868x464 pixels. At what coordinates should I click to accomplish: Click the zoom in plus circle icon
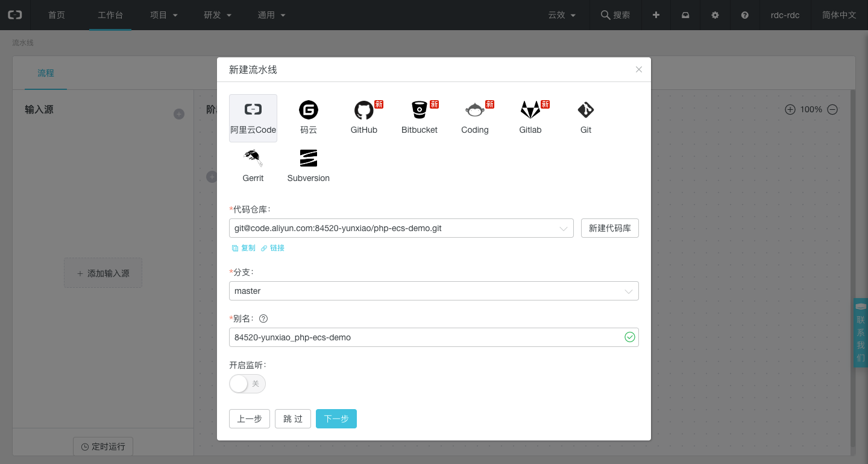(790, 109)
